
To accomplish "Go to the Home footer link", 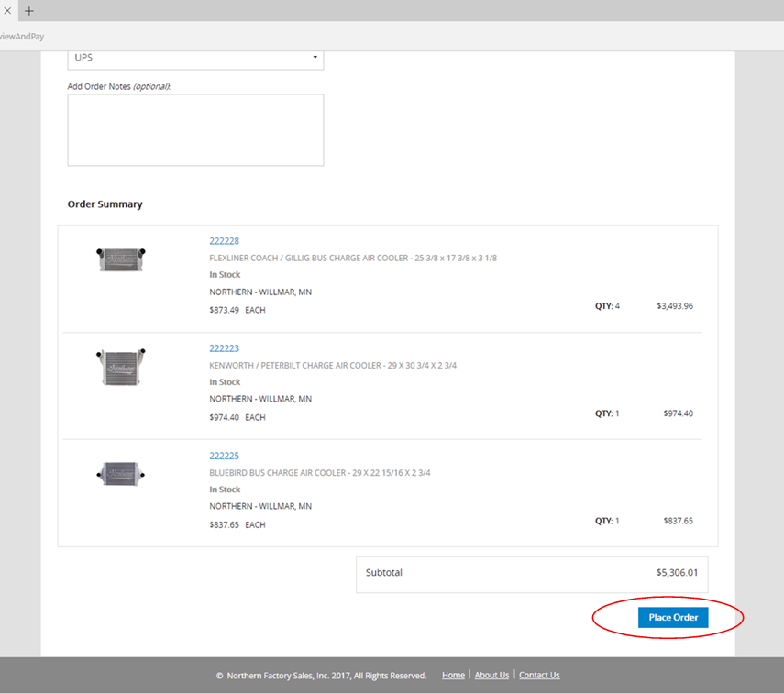I will click(453, 676).
